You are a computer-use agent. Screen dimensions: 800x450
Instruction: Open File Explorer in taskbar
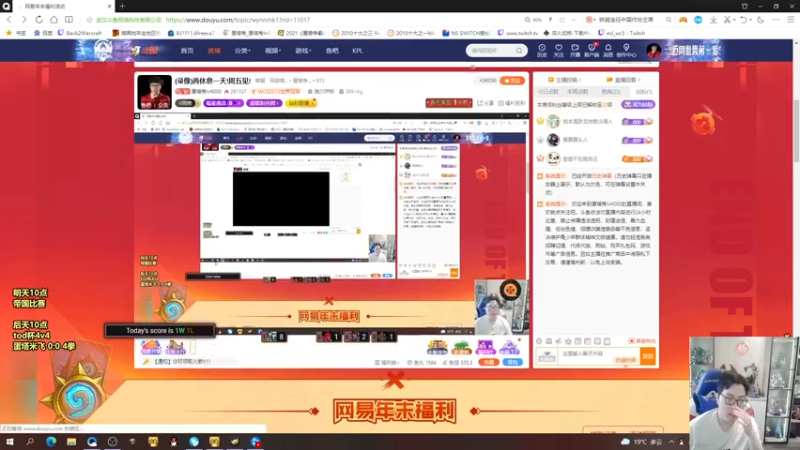(71, 442)
